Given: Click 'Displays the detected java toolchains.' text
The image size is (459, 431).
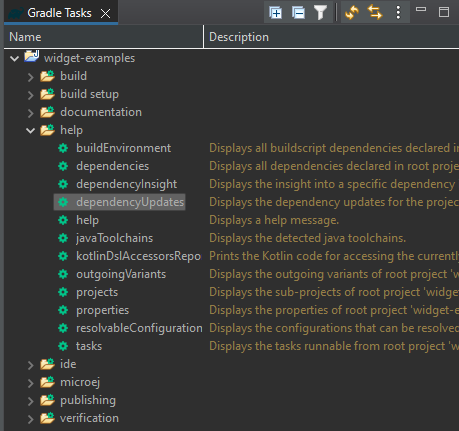Looking at the screenshot, I should tap(307, 238).
